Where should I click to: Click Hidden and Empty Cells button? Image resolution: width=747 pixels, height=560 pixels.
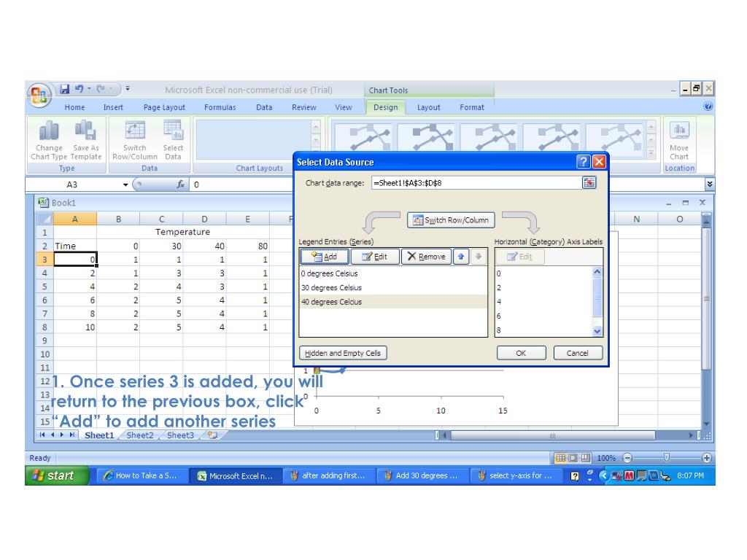click(343, 354)
